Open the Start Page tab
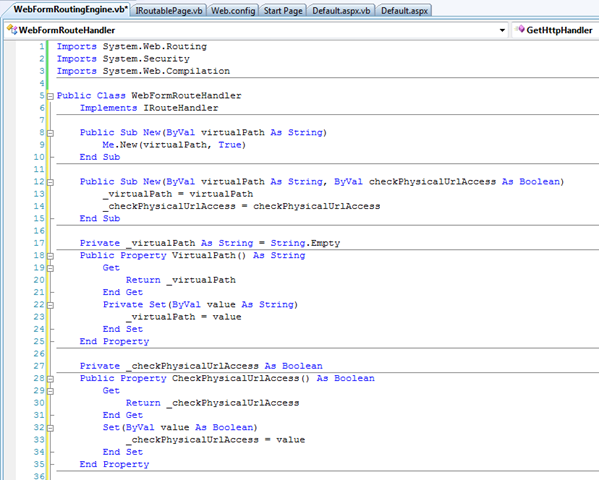This screenshot has height=480, width=599. click(283, 11)
